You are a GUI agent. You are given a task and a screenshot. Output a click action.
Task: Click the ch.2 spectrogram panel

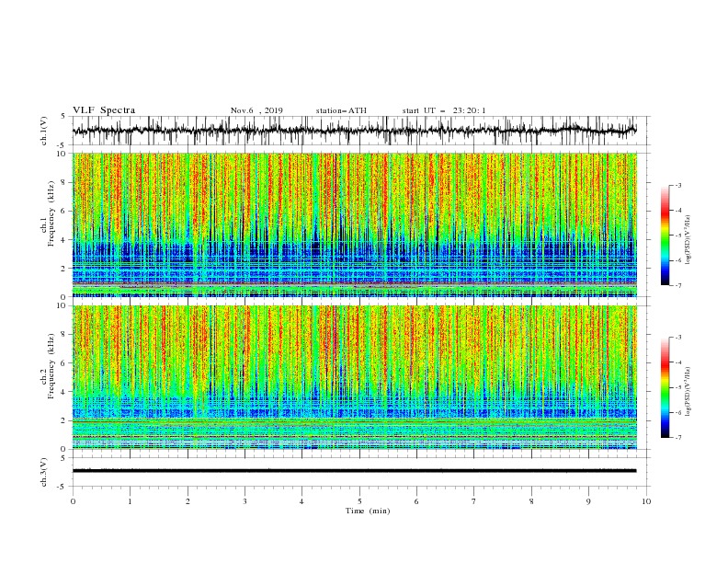point(354,377)
